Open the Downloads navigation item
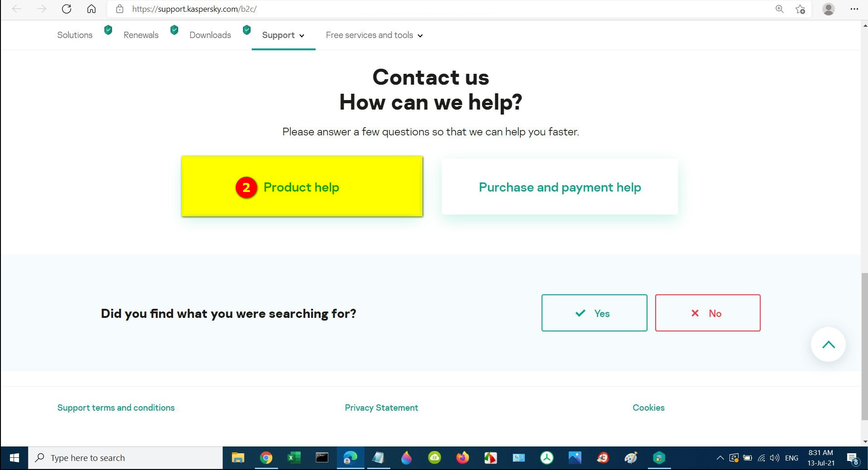 pyautogui.click(x=210, y=35)
